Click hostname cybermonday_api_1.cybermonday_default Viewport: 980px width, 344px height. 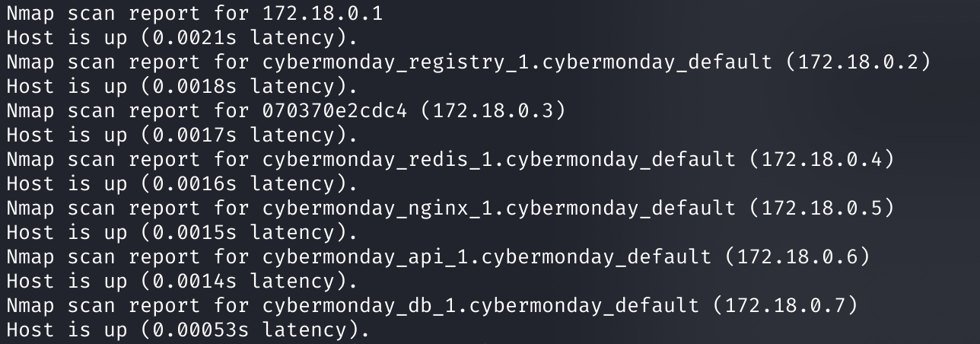(487, 257)
